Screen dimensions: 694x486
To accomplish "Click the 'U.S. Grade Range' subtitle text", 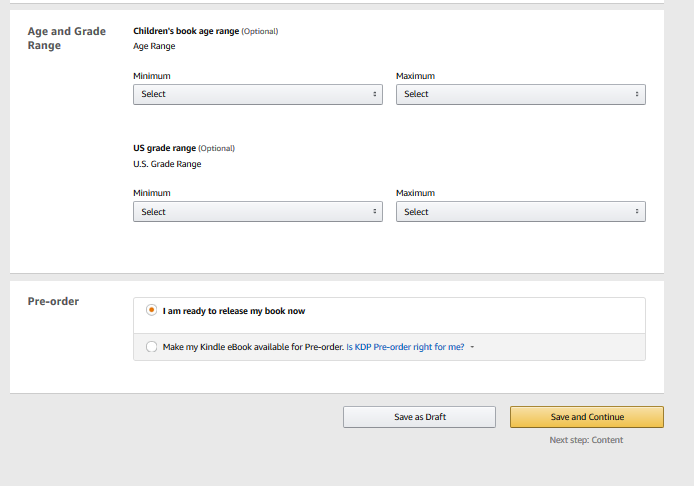I will 167,164.
